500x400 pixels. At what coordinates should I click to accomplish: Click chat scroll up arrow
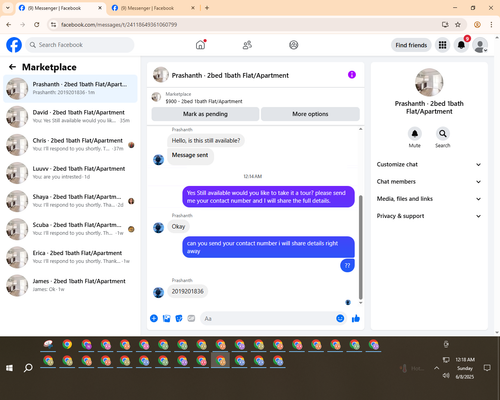click(x=360, y=129)
